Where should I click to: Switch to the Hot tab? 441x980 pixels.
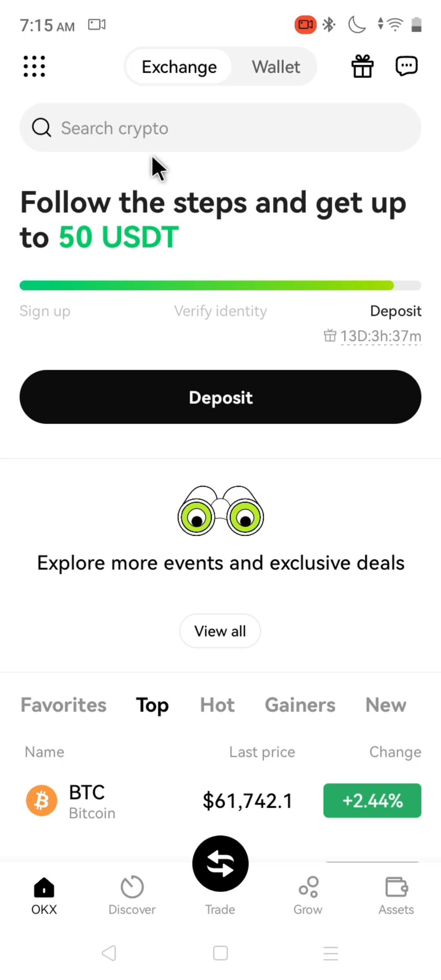click(217, 705)
